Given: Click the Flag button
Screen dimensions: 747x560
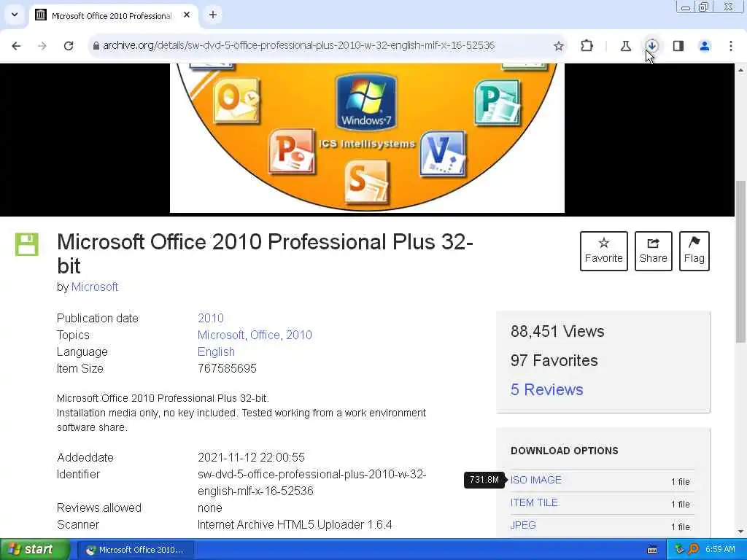Looking at the screenshot, I should pos(694,251).
